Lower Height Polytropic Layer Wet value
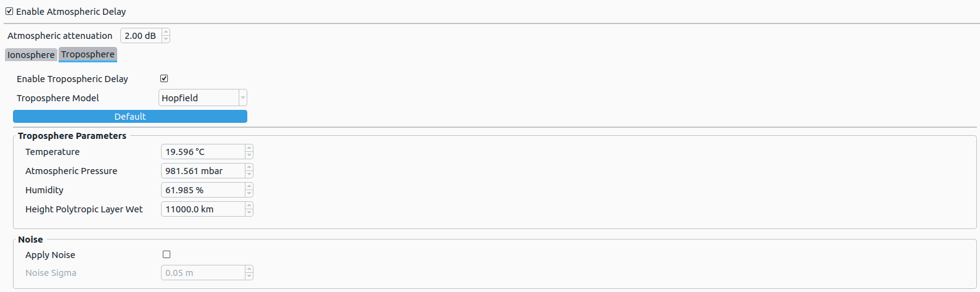The width and height of the screenshot is (980, 292). [249, 212]
